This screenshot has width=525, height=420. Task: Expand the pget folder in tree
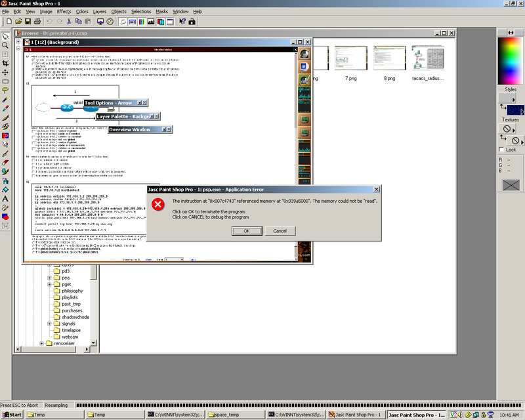coord(49,284)
